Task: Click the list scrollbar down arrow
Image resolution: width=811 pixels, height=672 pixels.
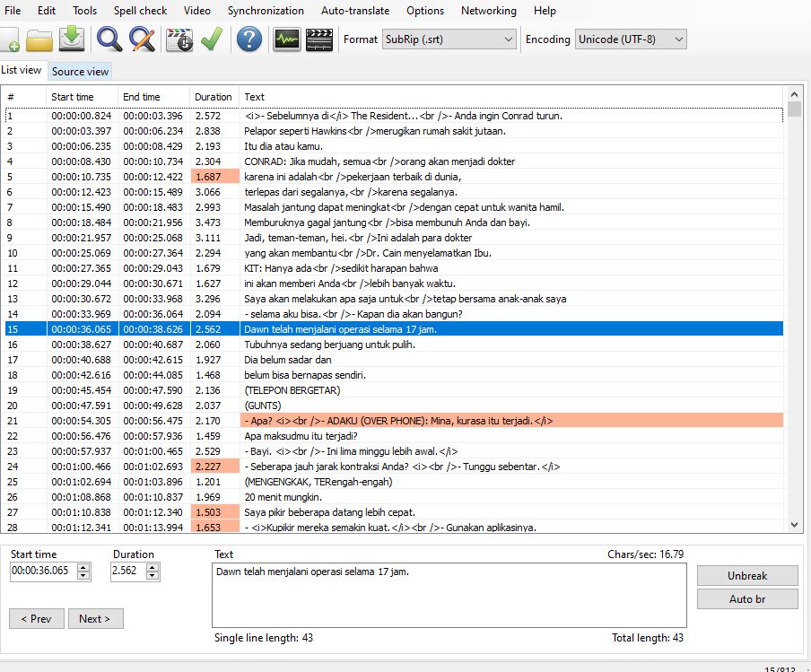Action: pos(794,525)
